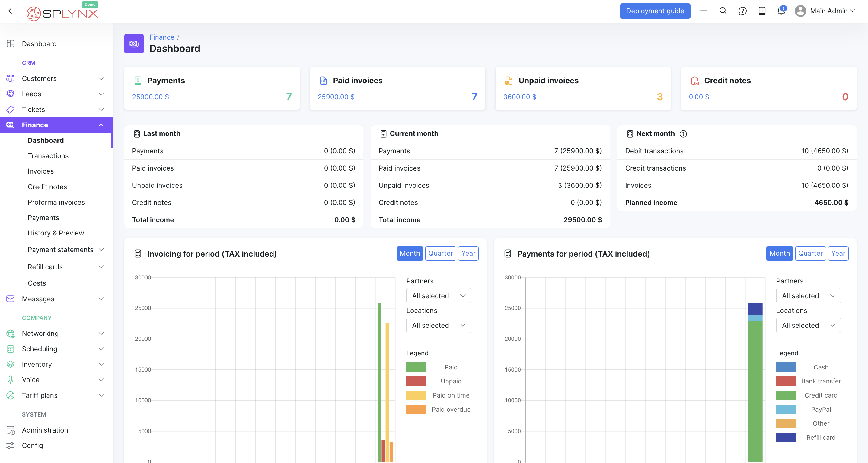The image size is (868, 463).
Task: Select the Customers sidebar icon
Action: pos(11,78)
